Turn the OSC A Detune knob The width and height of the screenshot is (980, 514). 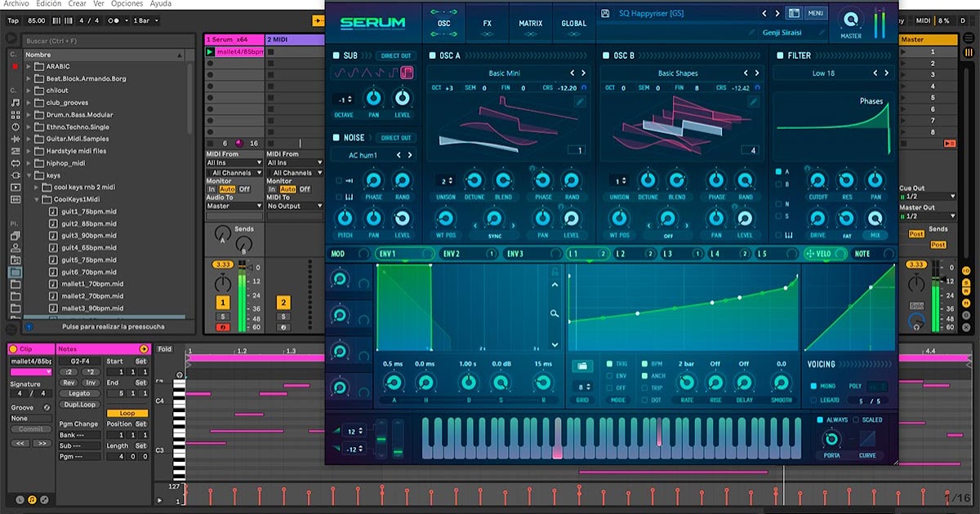tap(474, 181)
